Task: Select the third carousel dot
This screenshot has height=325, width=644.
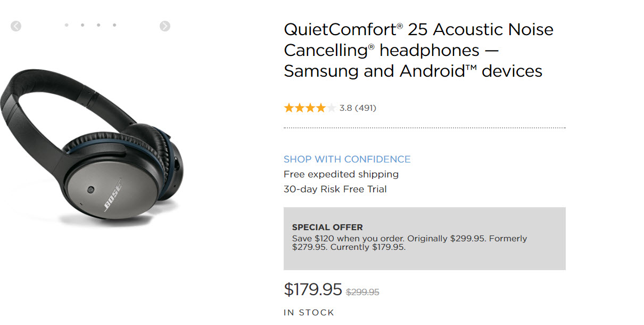Action: coord(98,25)
